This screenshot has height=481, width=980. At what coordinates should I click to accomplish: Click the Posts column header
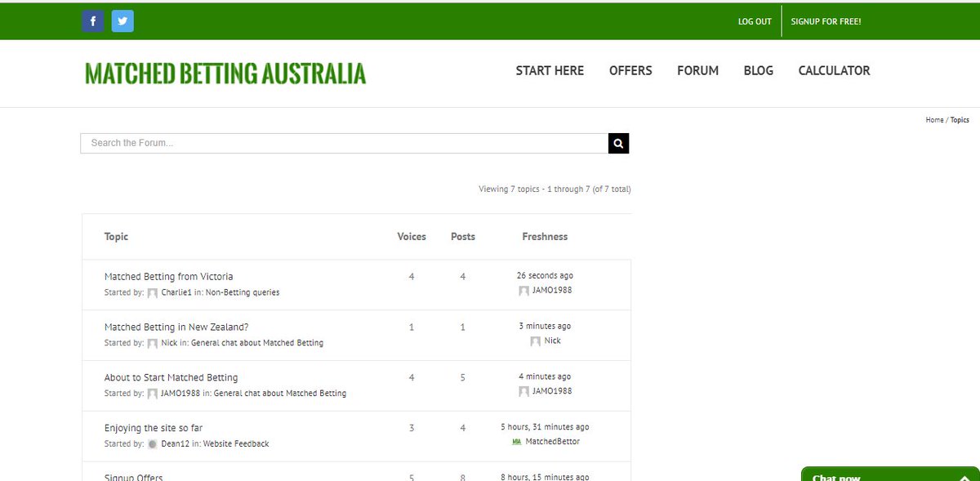(x=463, y=237)
